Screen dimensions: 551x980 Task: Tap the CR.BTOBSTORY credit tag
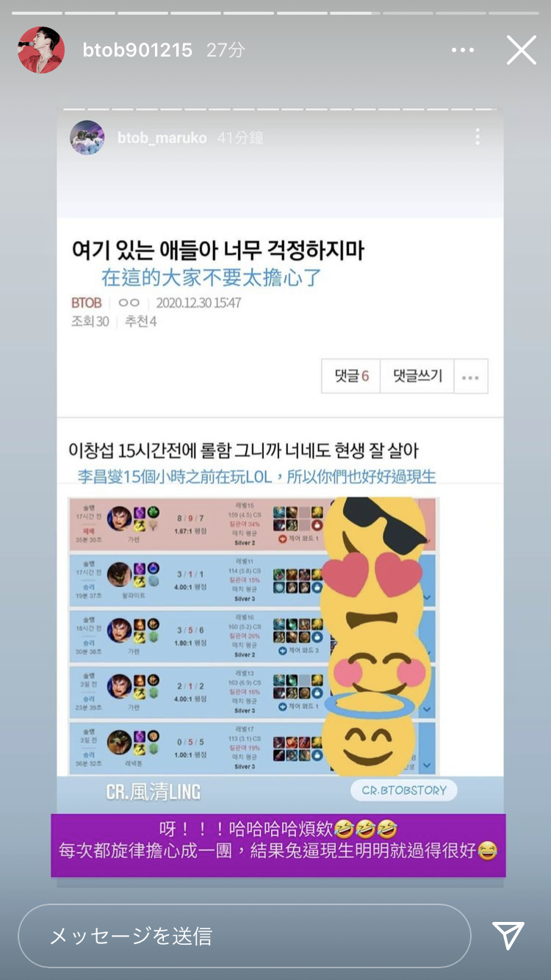click(404, 790)
